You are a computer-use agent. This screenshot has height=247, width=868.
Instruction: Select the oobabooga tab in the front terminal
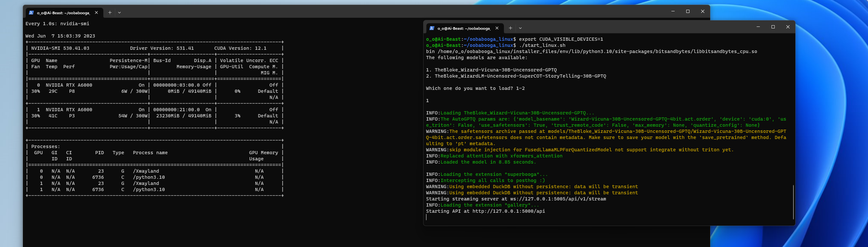(465, 28)
